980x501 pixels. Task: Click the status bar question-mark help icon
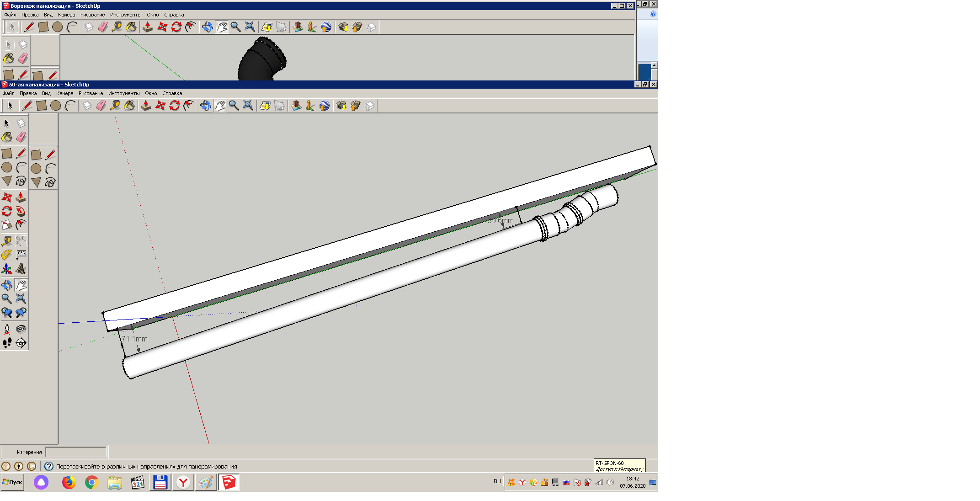click(x=49, y=466)
